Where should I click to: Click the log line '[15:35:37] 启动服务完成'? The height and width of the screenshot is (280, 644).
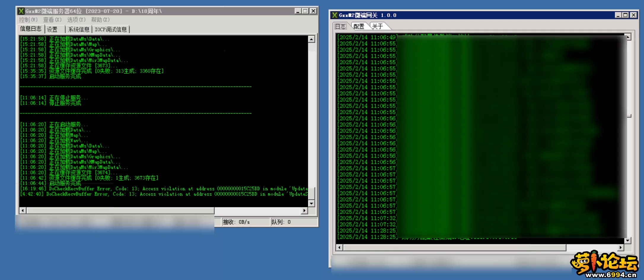click(x=50, y=77)
